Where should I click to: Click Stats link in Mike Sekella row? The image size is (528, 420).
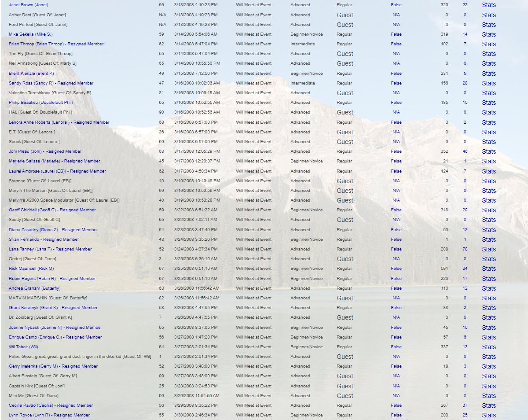coord(488,34)
